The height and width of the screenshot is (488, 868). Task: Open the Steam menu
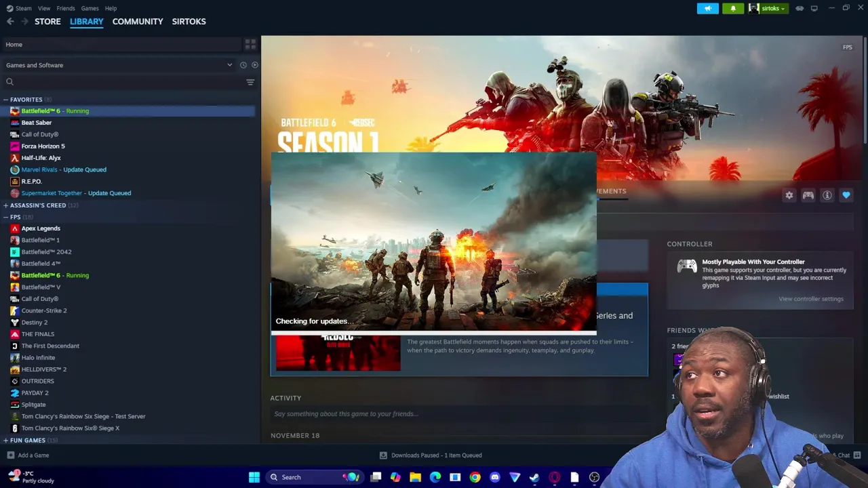(19, 8)
